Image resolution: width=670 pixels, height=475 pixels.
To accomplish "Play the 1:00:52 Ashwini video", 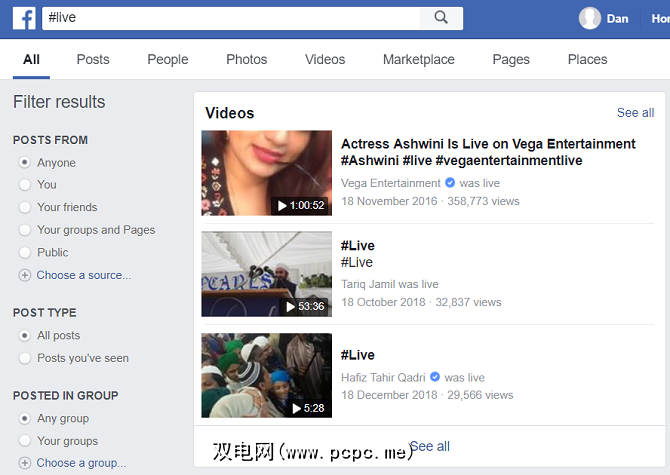I will [301, 205].
